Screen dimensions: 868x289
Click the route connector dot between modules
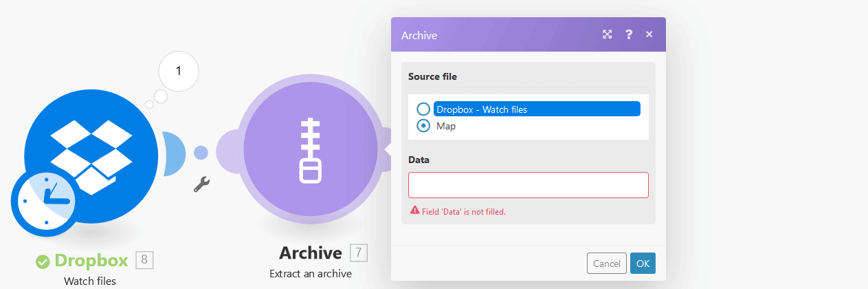[201, 152]
